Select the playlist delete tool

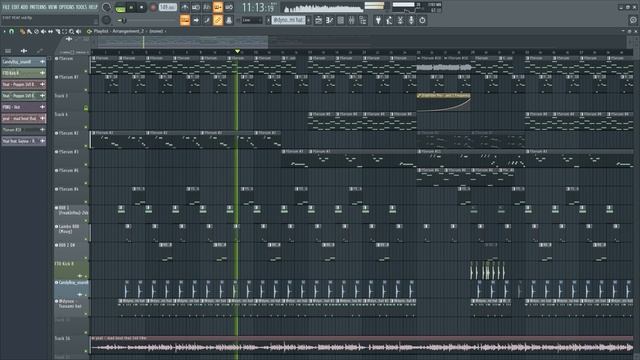(36, 31)
